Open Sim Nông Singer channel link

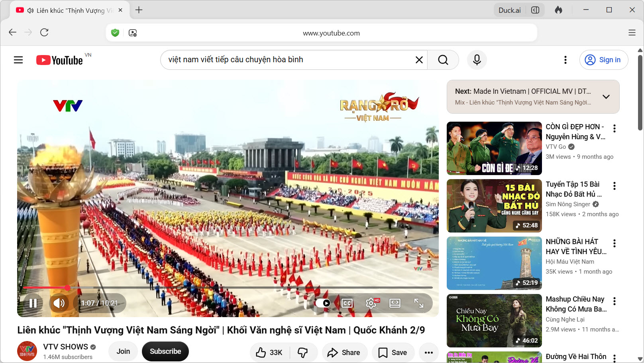[568, 204]
